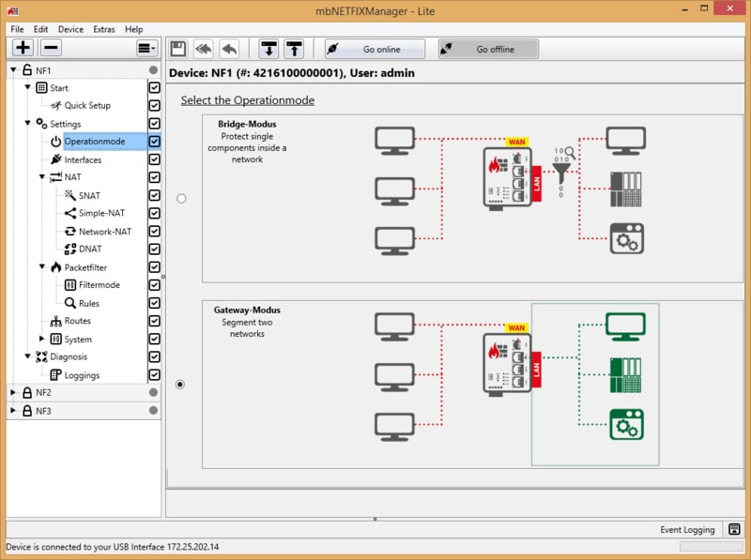Click the plus icon to add device
This screenshot has width=751, height=560.
click(23, 48)
